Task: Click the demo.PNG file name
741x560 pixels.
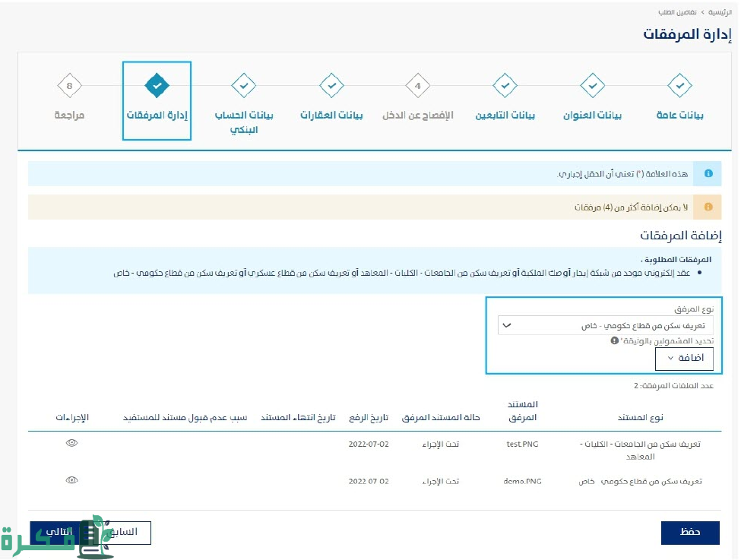Action: coord(522,482)
